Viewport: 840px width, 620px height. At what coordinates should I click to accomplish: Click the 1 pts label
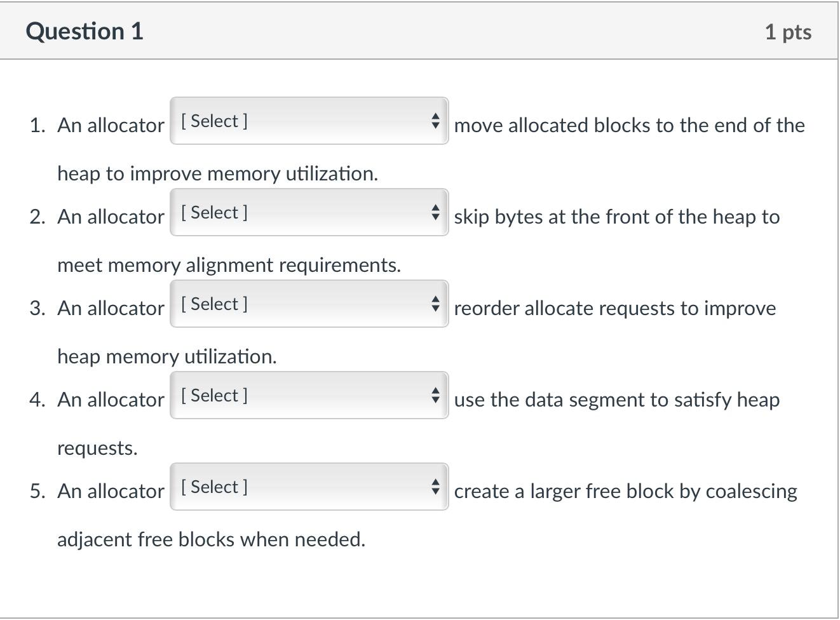click(788, 32)
